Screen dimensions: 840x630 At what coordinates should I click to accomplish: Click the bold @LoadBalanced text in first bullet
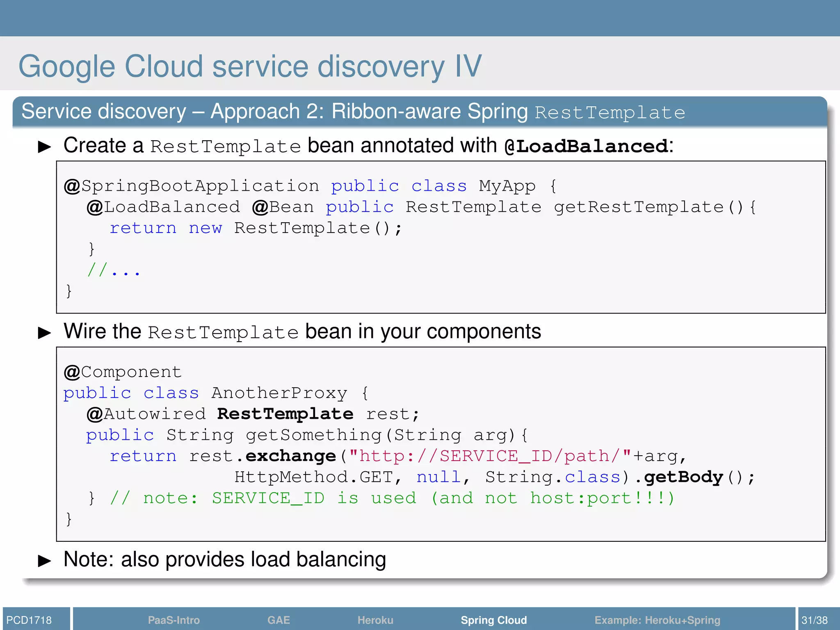coord(586,146)
